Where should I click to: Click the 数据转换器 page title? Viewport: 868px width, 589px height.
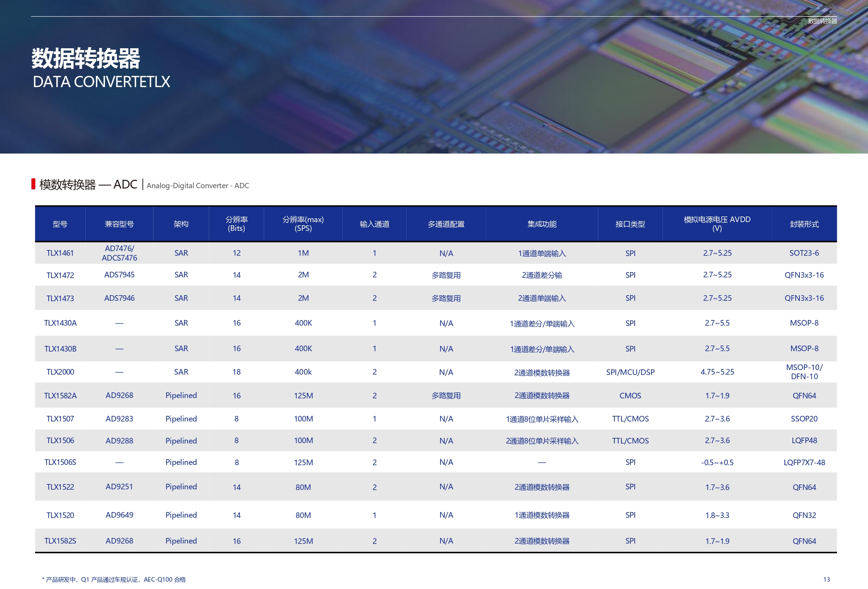pyautogui.click(x=85, y=59)
